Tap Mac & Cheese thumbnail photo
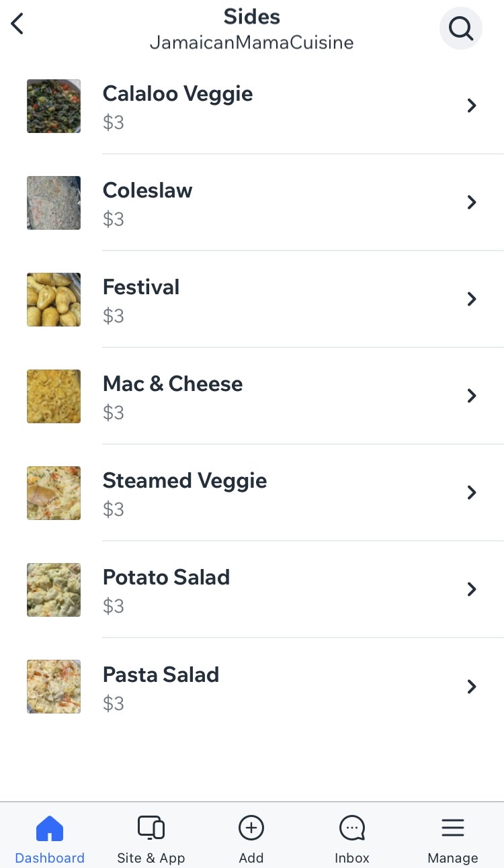This screenshot has height=868, width=504. click(x=54, y=396)
